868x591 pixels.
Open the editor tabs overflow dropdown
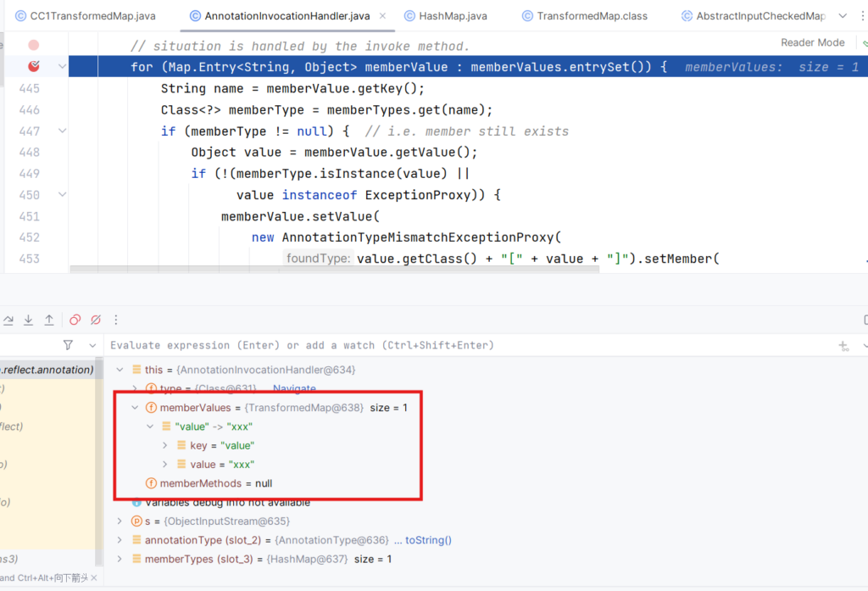842,16
